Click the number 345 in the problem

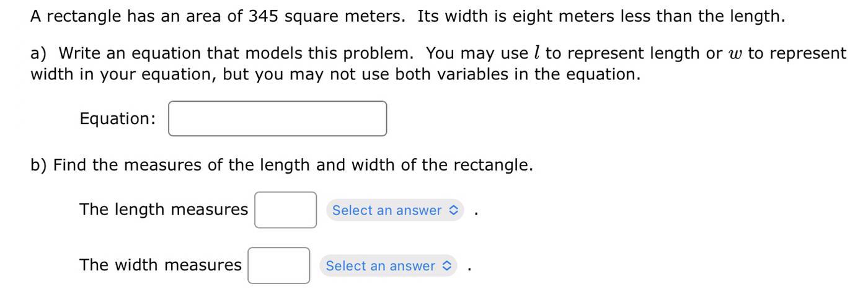click(x=263, y=16)
